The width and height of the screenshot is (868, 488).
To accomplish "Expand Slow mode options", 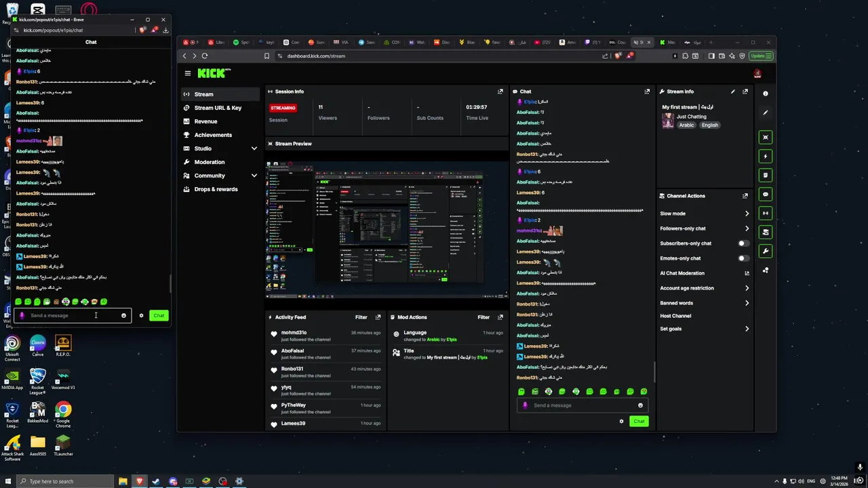I will click(747, 213).
